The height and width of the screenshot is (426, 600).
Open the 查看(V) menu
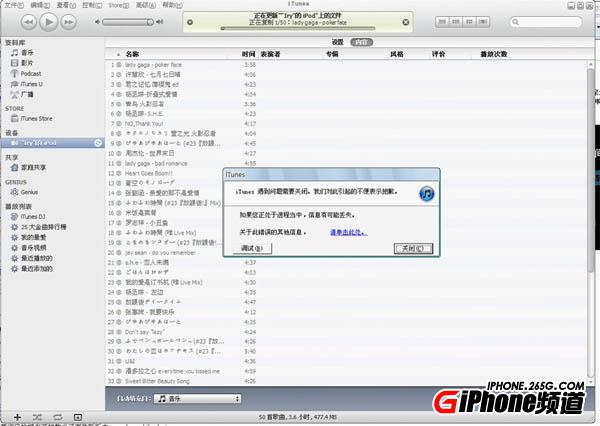tap(66, 5)
